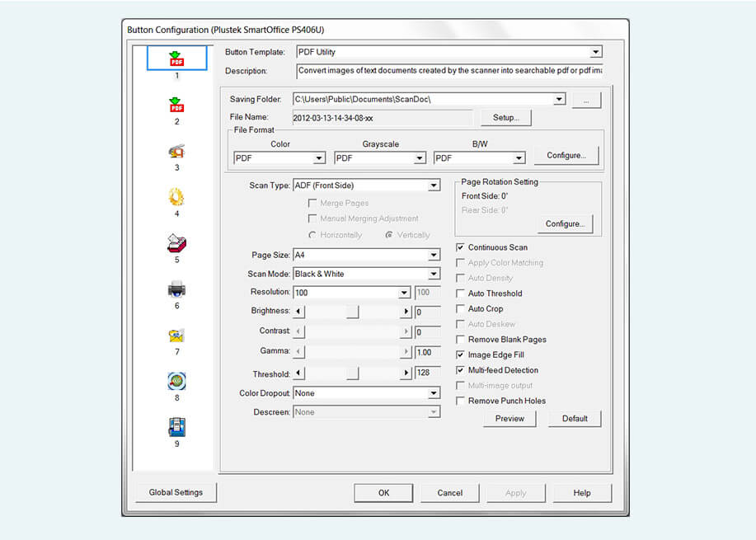Open Global Settings
Viewport: 756px width, 540px height.
(x=176, y=492)
